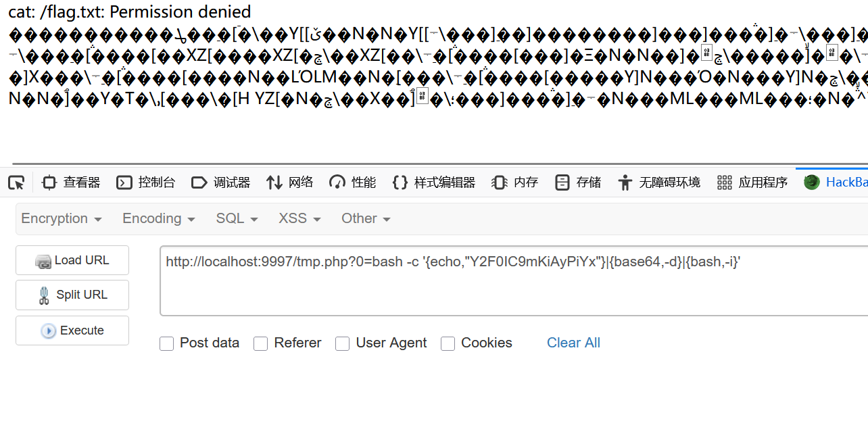Image resolution: width=868 pixels, height=440 pixels.
Task: Click the element picker icon in devtools
Action: pyautogui.click(x=16, y=182)
